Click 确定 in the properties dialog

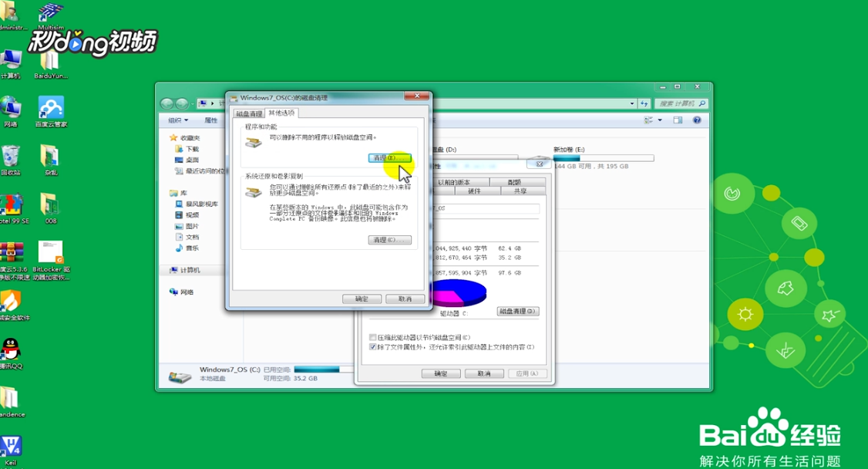(x=441, y=374)
